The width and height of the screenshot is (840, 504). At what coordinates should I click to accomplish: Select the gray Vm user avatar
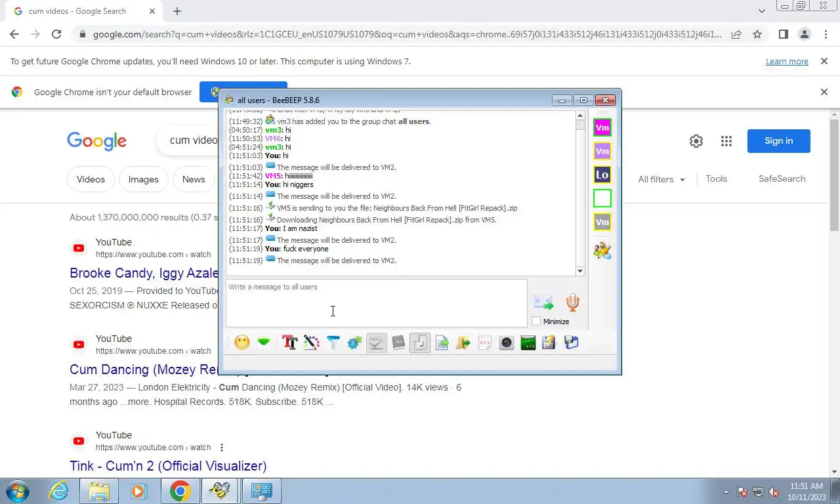(x=602, y=222)
